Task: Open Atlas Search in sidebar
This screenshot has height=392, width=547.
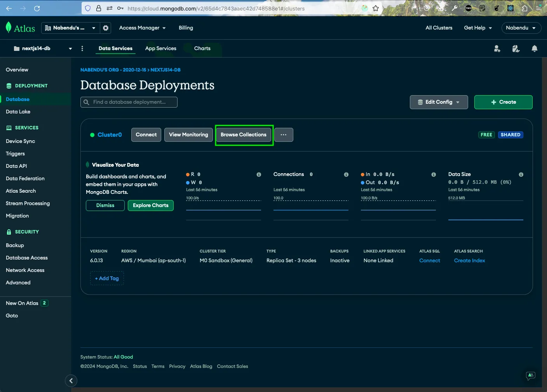Action: [x=21, y=191]
